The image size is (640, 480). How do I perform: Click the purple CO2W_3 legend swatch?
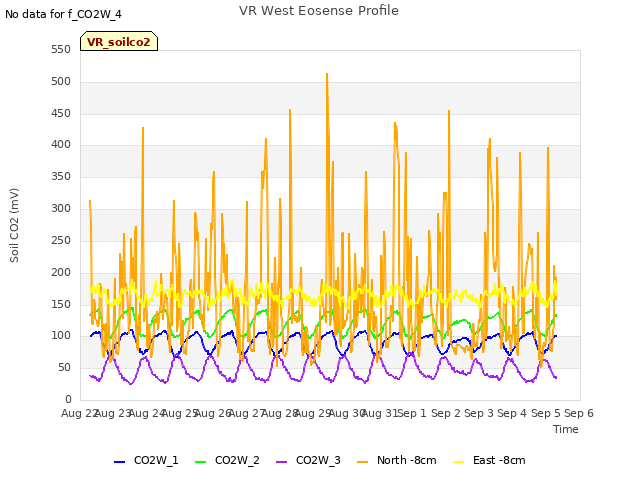tap(281, 462)
